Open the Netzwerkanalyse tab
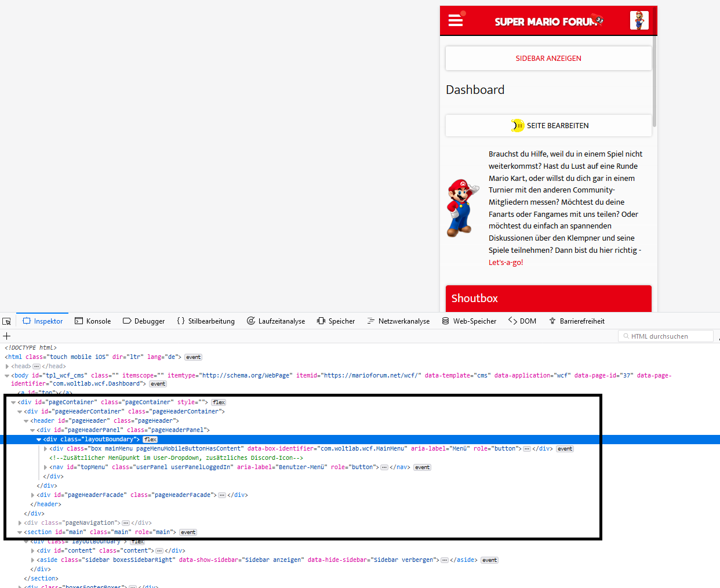The width and height of the screenshot is (720, 588). [398, 321]
